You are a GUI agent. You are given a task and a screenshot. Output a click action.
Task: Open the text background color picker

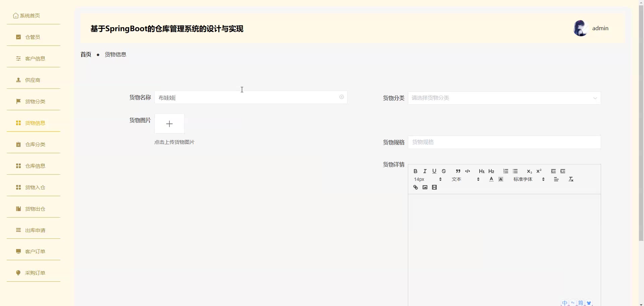point(500,179)
